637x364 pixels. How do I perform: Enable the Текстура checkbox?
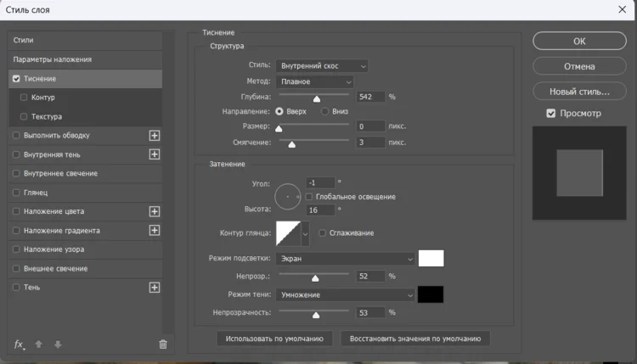click(x=24, y=116)
